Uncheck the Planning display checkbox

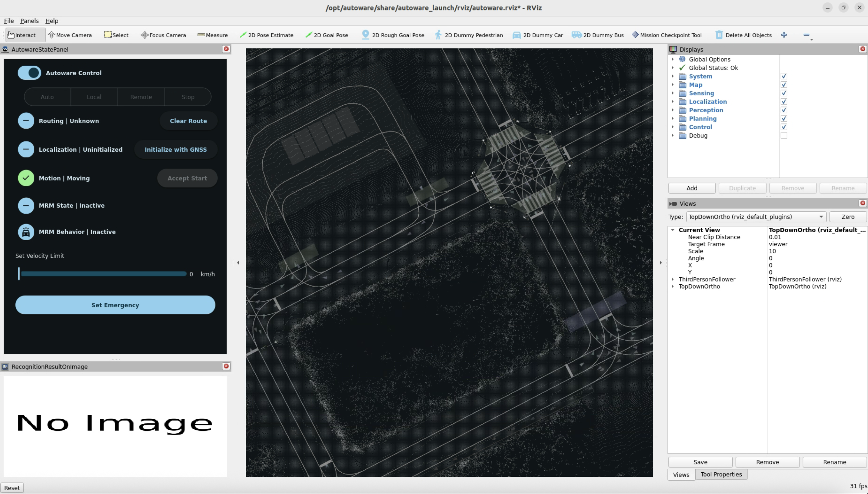click(x=784, y=118)
